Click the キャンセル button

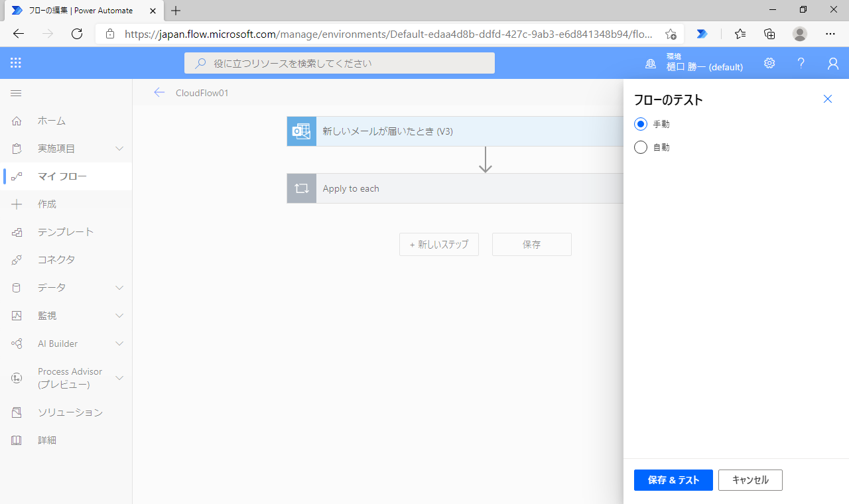tap(750, 480)
